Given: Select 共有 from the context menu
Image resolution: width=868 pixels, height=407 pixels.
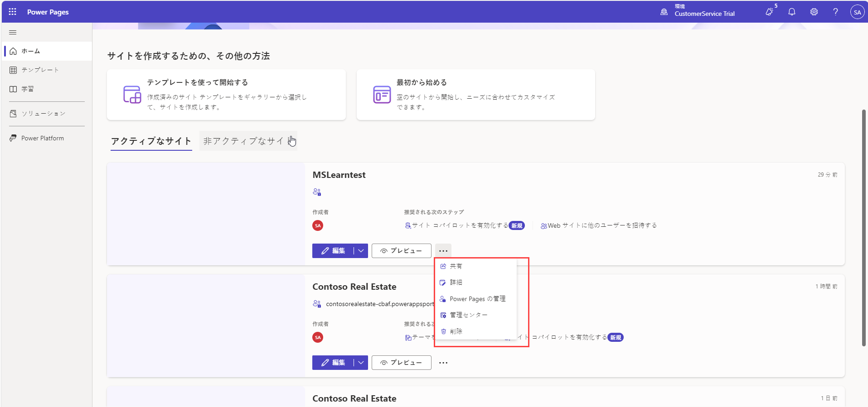Looking at the screenshot, I should 475,266.
